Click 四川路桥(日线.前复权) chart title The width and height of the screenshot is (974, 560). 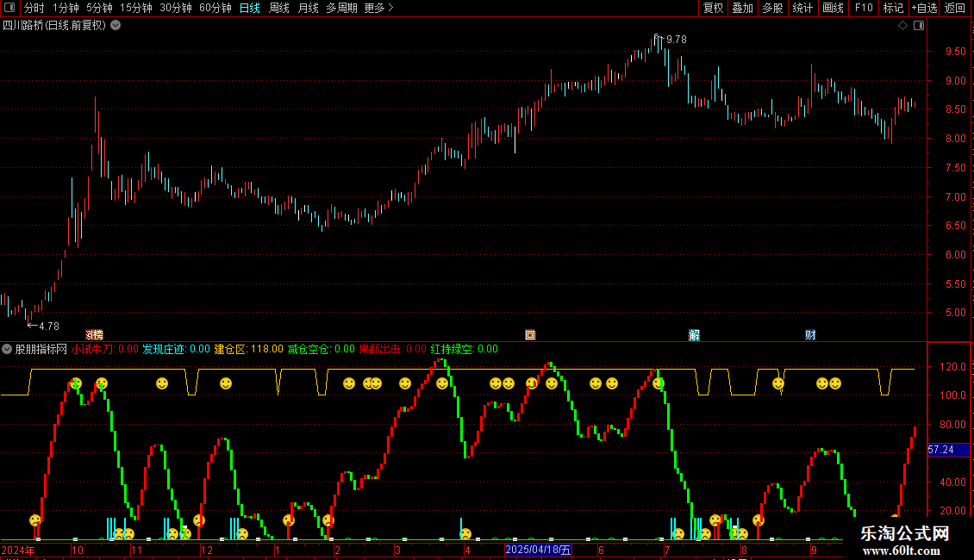pos(54,26)
